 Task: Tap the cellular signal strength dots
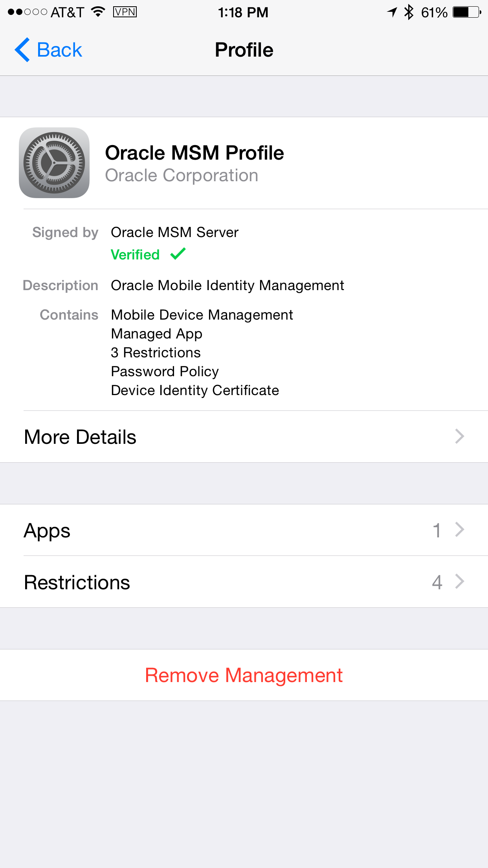tap(28, 12)
